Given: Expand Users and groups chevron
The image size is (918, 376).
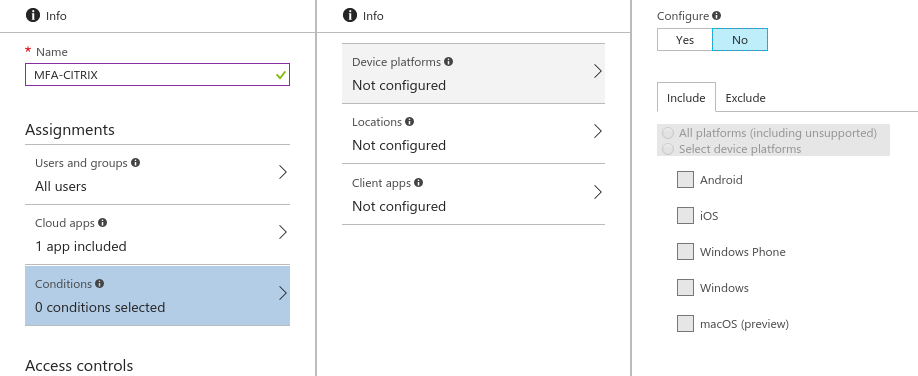Looking at the screenshot, I should point(283,172).
